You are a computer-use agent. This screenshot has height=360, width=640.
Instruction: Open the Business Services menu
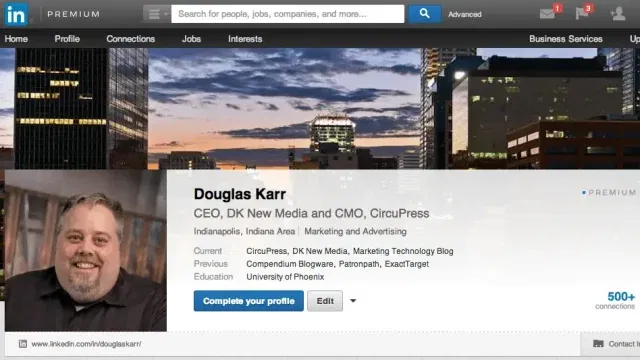coord(566,39)
